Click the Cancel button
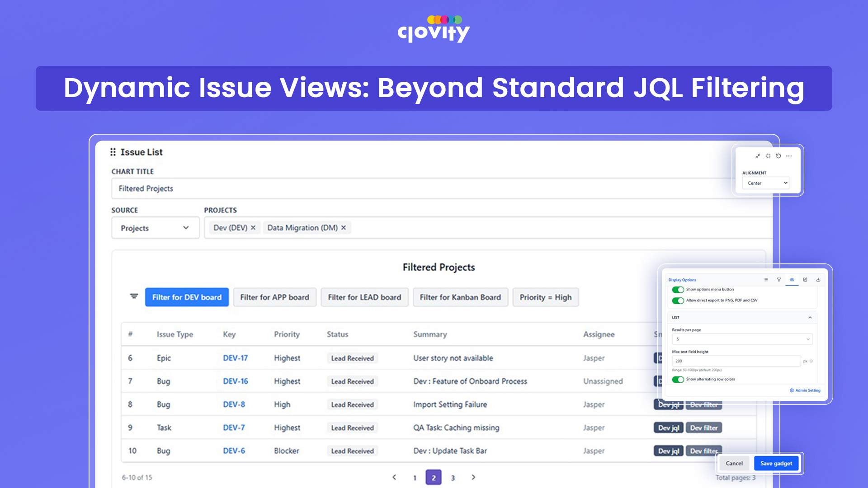868x488 pixels. point(734,463)
